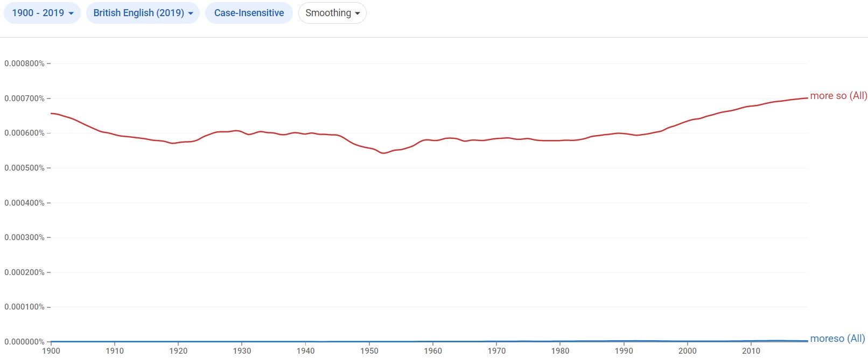868x358 pixels.
Task: Click the 0.000100% y-axis label
Action: 24,307
